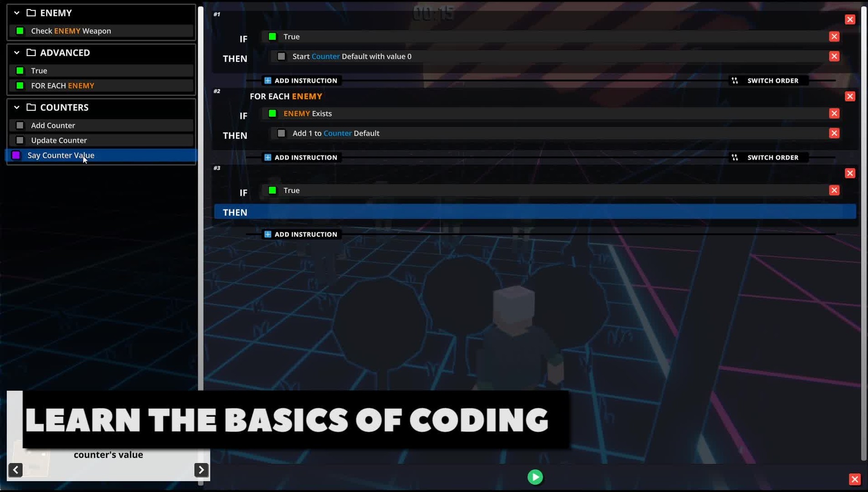Click green square next to FOR EACH ENEMY
Viewport: 868px width, 492px height.
(20, 86)
